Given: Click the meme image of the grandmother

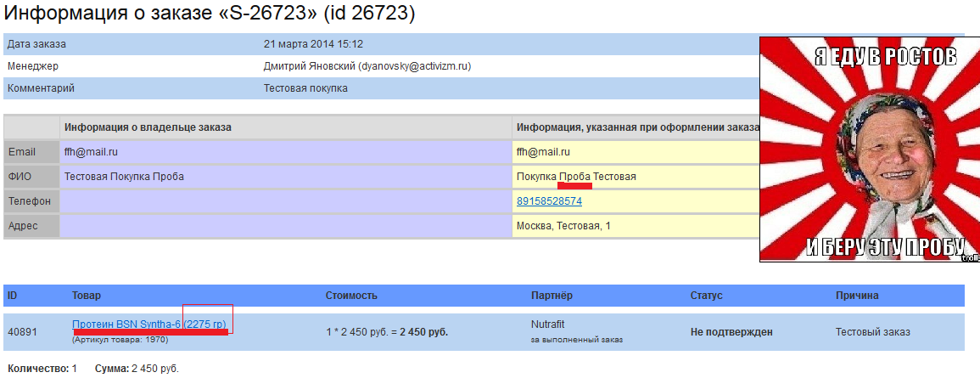Looking at the screenshot, I should click(x=870, y=150).
